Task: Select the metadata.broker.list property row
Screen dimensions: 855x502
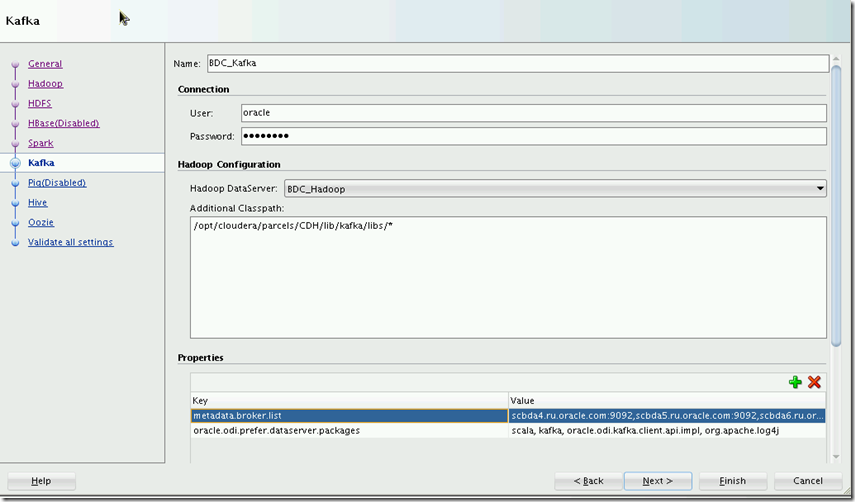Action: tap(349, 415)
